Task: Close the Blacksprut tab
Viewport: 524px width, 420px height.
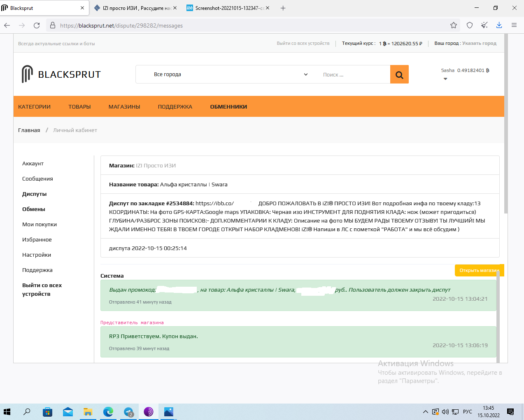Action: tap(82, 8)
